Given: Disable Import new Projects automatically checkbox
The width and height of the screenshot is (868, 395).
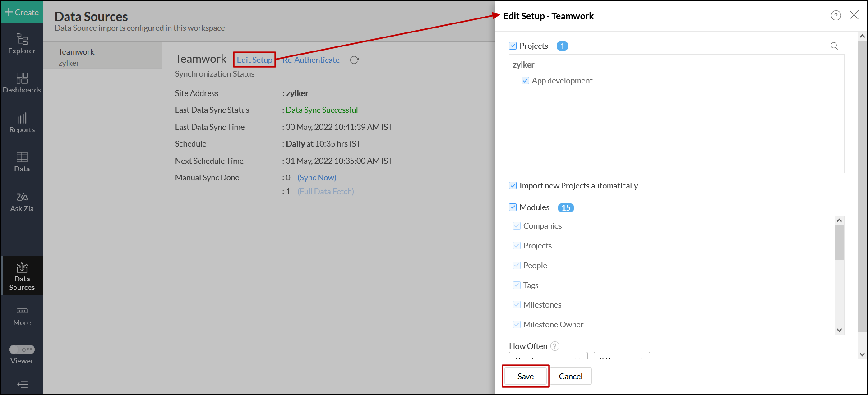Looking at the screenshot, I should (513, 186).
